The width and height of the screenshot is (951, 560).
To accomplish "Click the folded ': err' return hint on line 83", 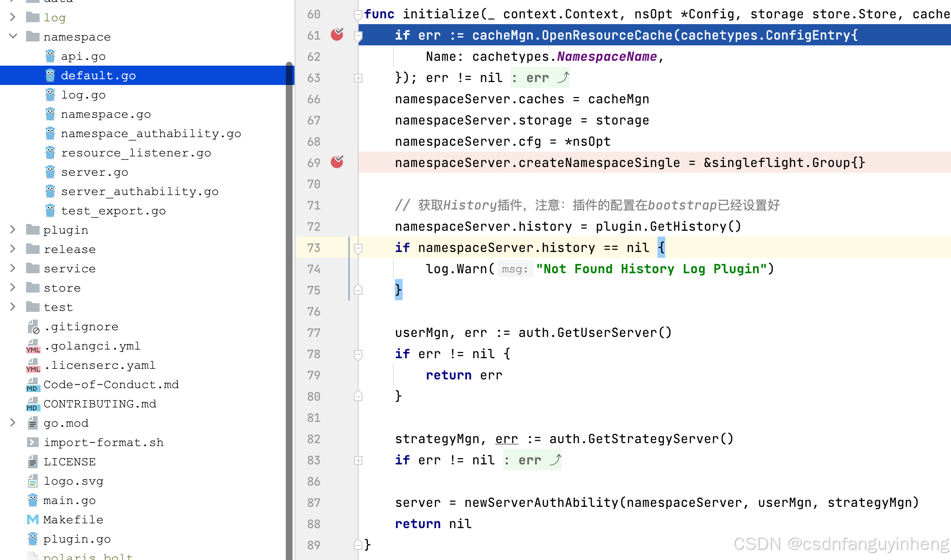I will click(532, 460).
